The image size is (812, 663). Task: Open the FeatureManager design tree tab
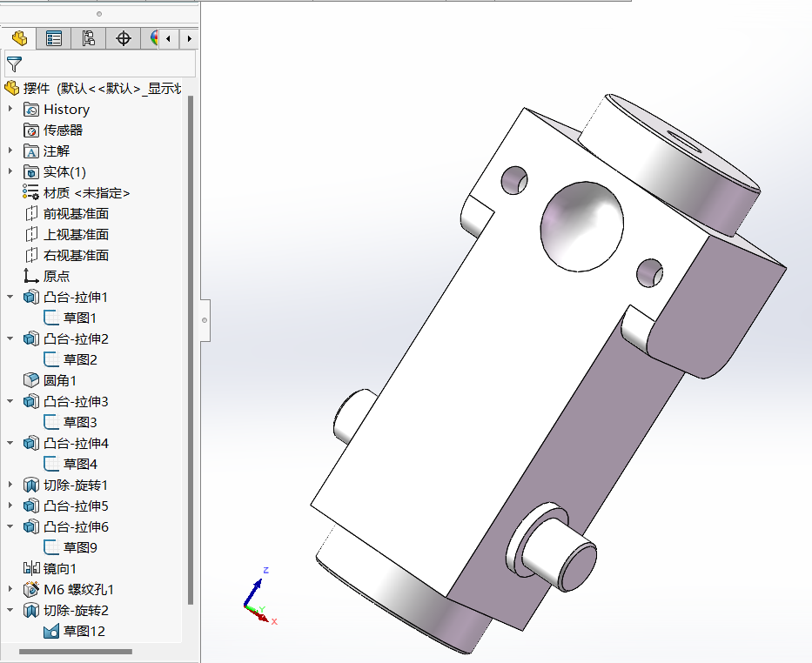pyautogui.click(x=20, y=38)
